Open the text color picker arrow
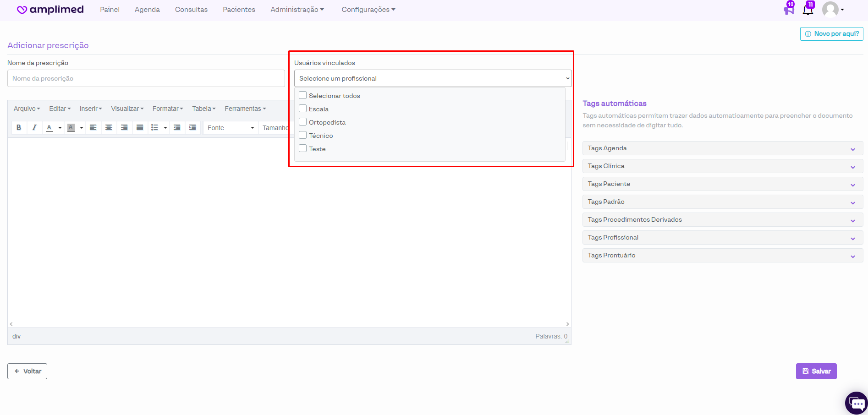 [x=60, y=128]
